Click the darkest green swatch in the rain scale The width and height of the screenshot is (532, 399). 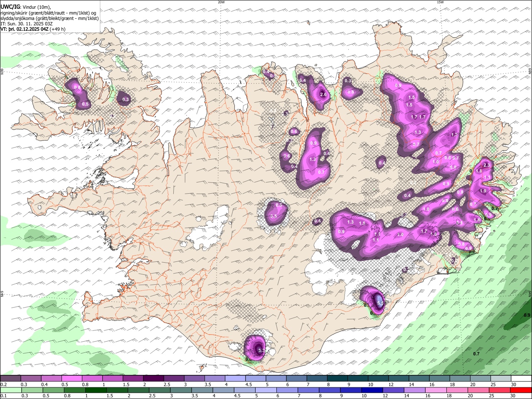point(96,390)
